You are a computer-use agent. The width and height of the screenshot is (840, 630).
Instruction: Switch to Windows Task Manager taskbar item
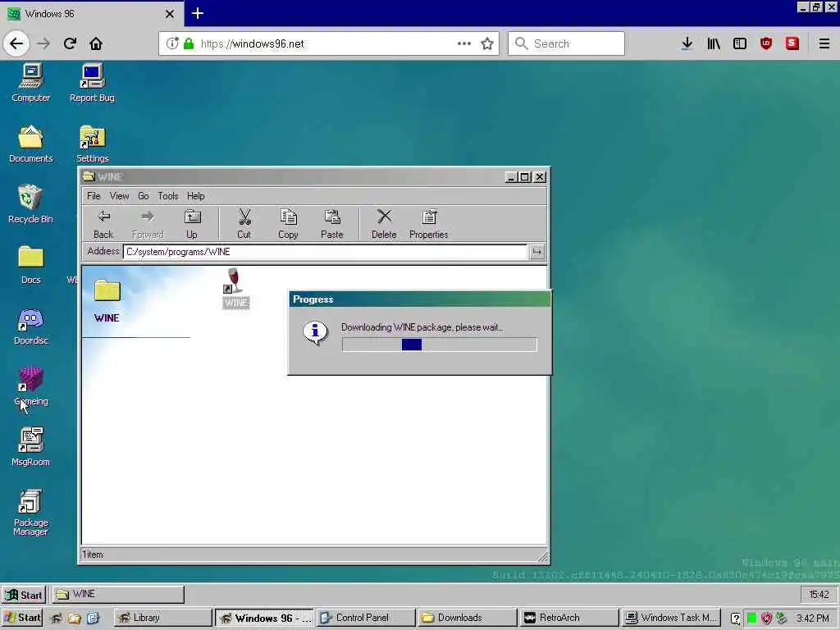[671, 618]
